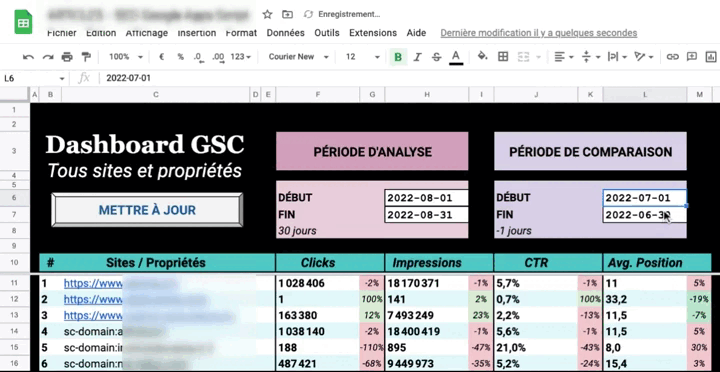720x372 pixels.
Task: Toggle Bold formatting
Action: [398, 57]
